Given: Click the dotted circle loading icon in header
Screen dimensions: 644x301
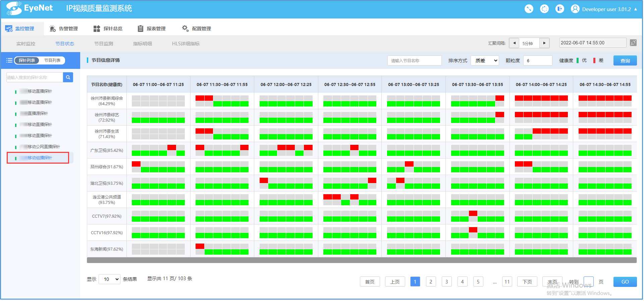Looking at the screenshot, I should pos(544,9).
